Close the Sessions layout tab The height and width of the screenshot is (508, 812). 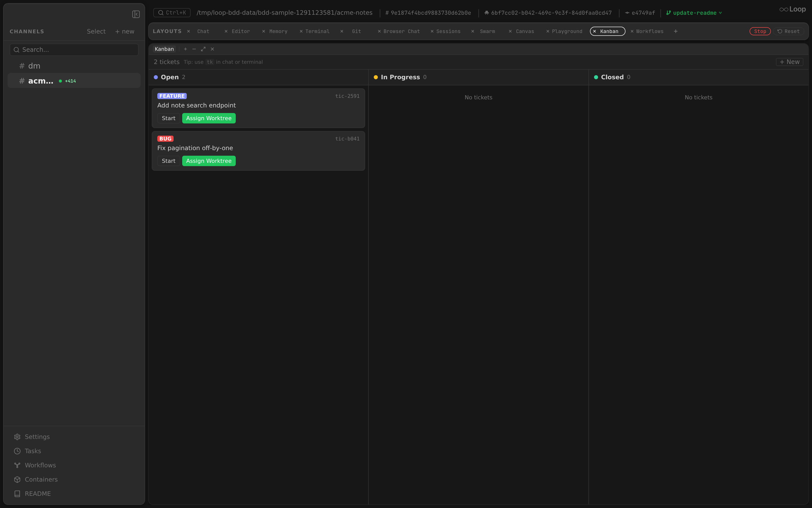(432, 31)
